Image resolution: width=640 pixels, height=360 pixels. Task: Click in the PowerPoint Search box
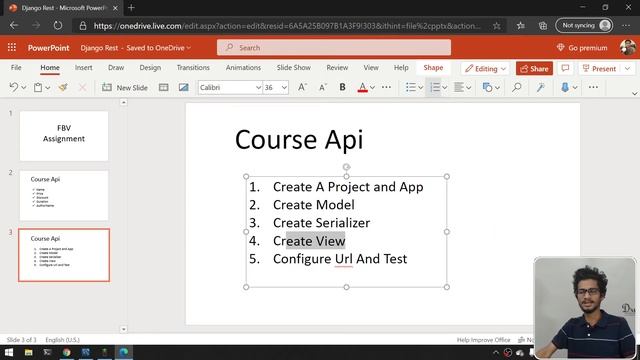click(x=334, y=48)
